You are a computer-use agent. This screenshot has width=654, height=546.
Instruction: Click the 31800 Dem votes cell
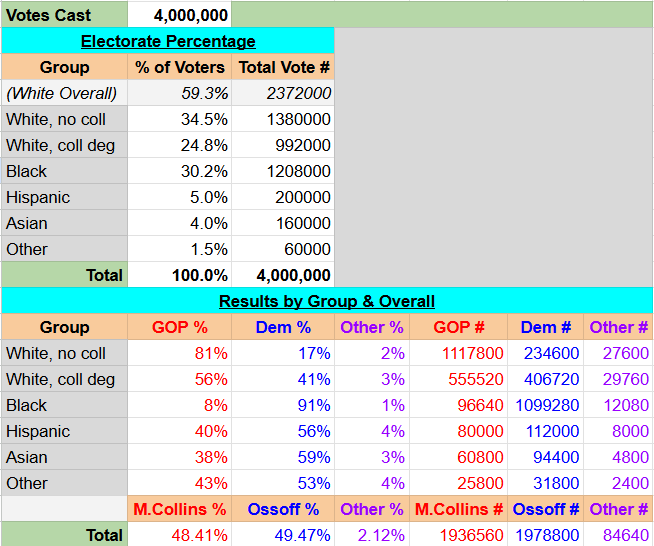546,483
